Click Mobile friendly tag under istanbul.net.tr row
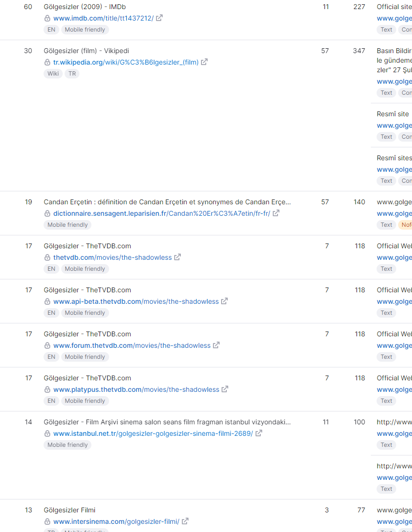The width and height of the screenshot is (412, 532). pyautogui.click(x=67, y=445)
